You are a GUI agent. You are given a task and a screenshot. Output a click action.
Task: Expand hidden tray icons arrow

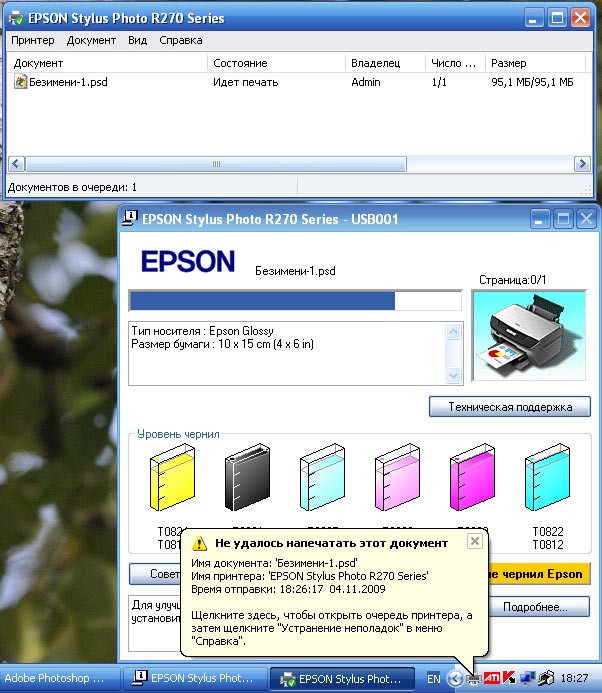pyautogui.click(x=455, y=678)
